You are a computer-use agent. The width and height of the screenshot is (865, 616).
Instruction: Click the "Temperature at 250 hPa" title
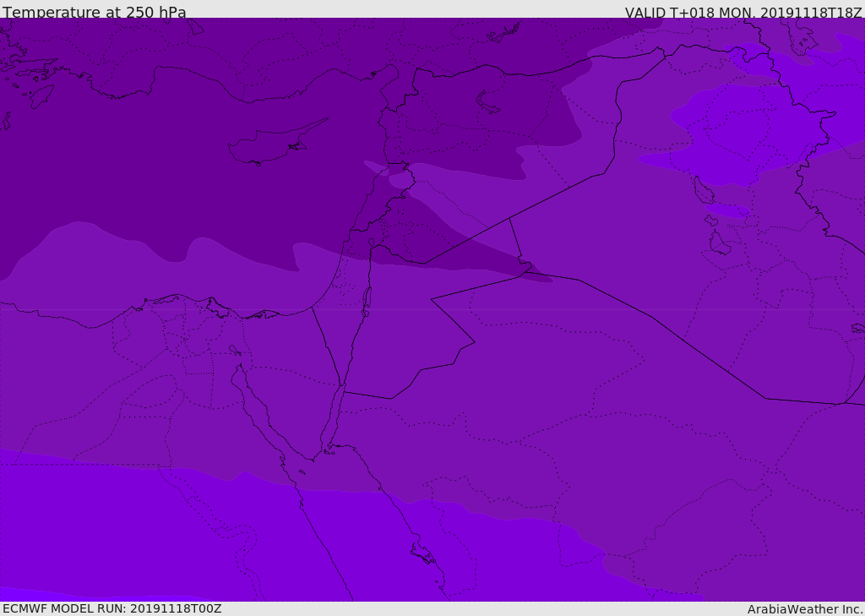coord(94,12)
